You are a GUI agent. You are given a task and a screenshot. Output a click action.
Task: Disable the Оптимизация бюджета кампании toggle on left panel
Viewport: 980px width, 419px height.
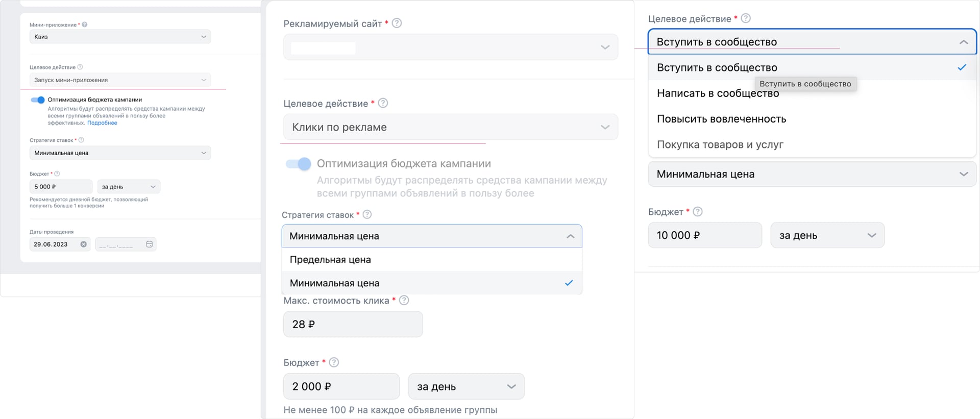tap(39, 100)
